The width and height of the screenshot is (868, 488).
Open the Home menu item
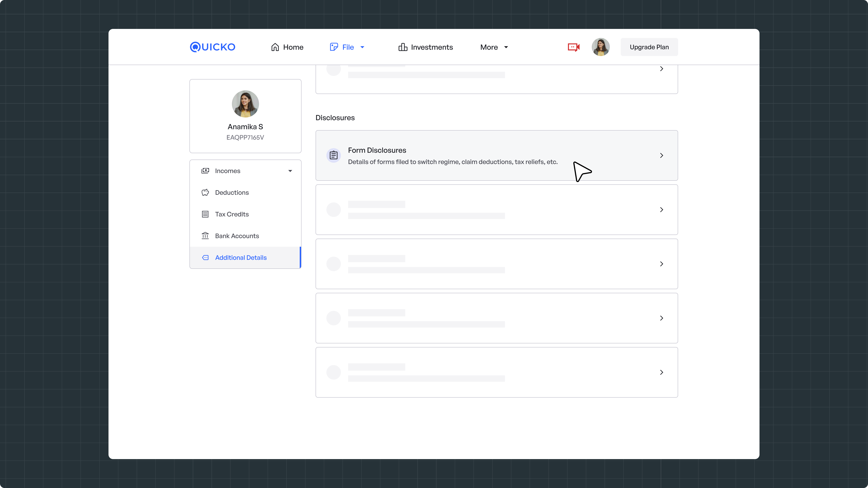click(287, 47)
